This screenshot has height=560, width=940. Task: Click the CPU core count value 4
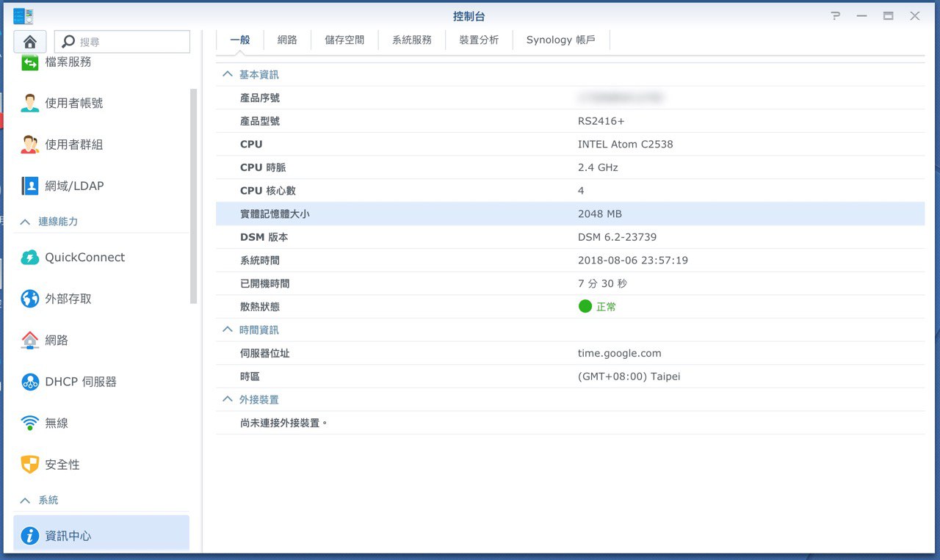pyautogui.click(x=581, y=191)
